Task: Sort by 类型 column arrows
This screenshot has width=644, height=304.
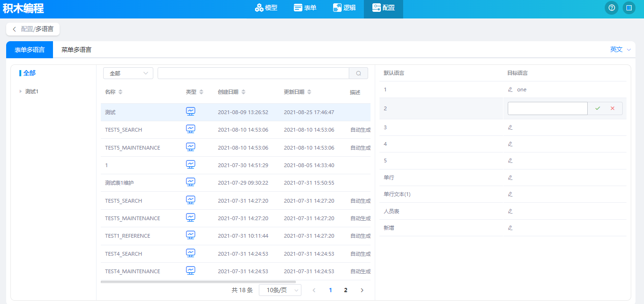Action: point(201,92)
